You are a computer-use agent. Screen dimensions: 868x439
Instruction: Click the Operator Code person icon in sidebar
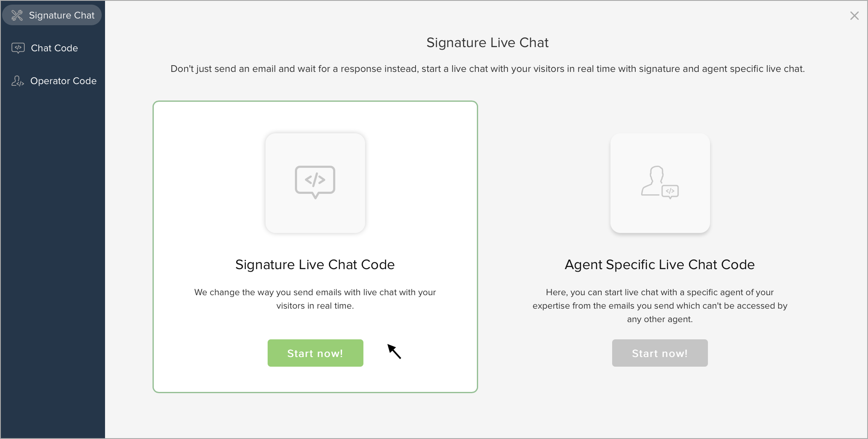tap(18, 81)
